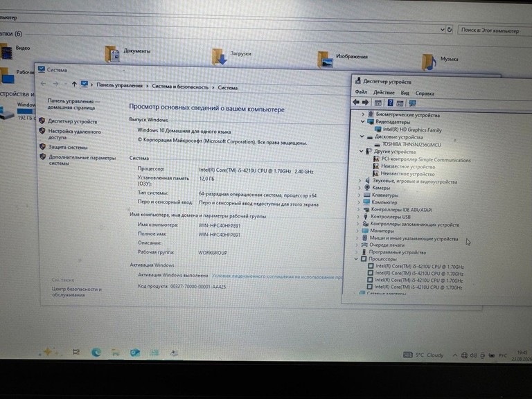
Task: Collapse the Видеоадаптеры node
Action: [362, 121]
